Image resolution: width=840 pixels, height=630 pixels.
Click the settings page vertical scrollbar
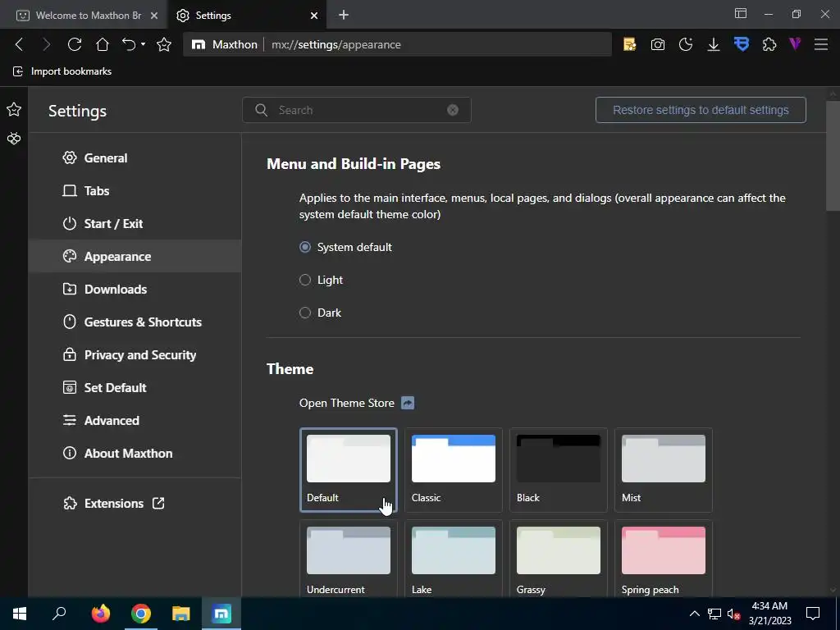833,156
